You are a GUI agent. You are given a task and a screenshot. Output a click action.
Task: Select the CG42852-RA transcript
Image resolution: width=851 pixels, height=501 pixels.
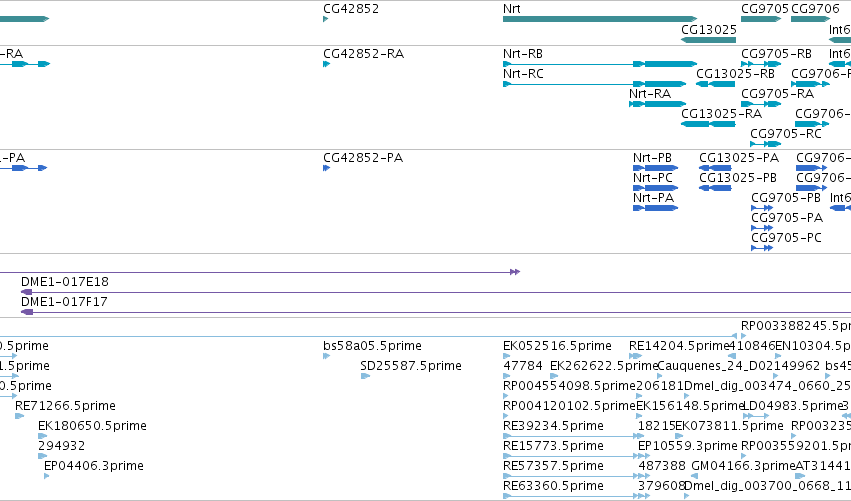click(326, 64)
